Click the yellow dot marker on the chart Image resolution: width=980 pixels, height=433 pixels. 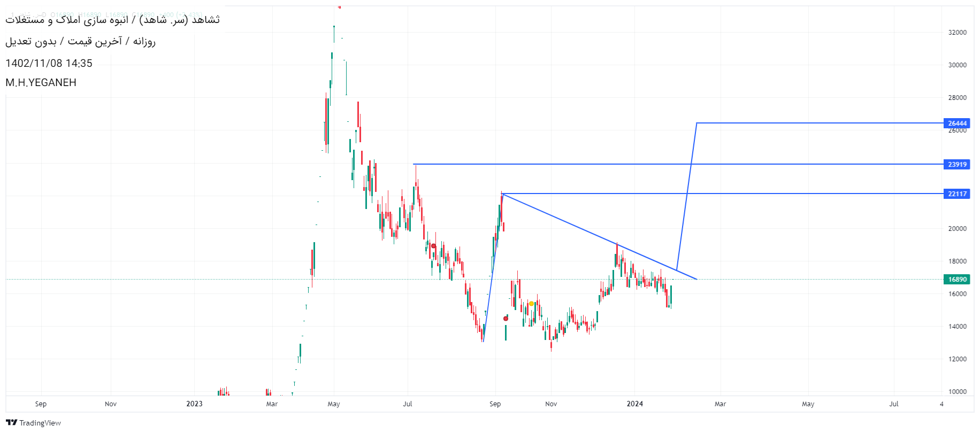pos(531,304)
